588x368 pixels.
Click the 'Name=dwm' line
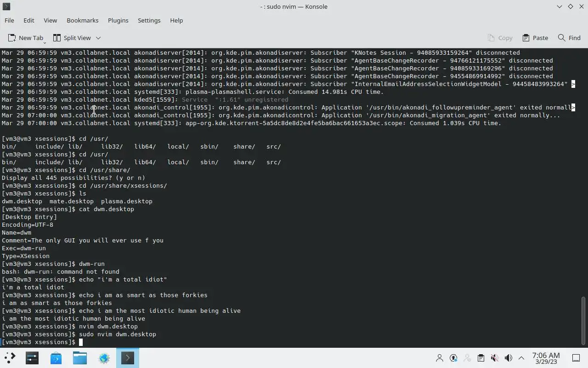(17, 233)
